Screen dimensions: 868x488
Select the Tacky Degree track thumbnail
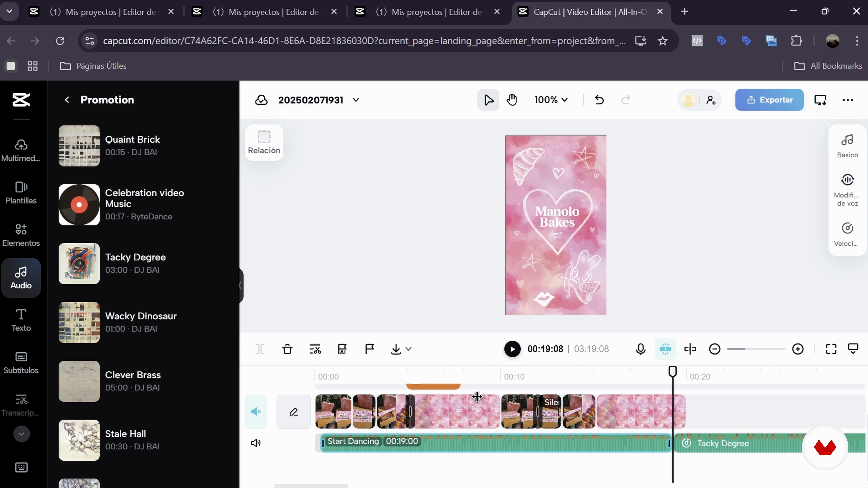coord(79,263)
